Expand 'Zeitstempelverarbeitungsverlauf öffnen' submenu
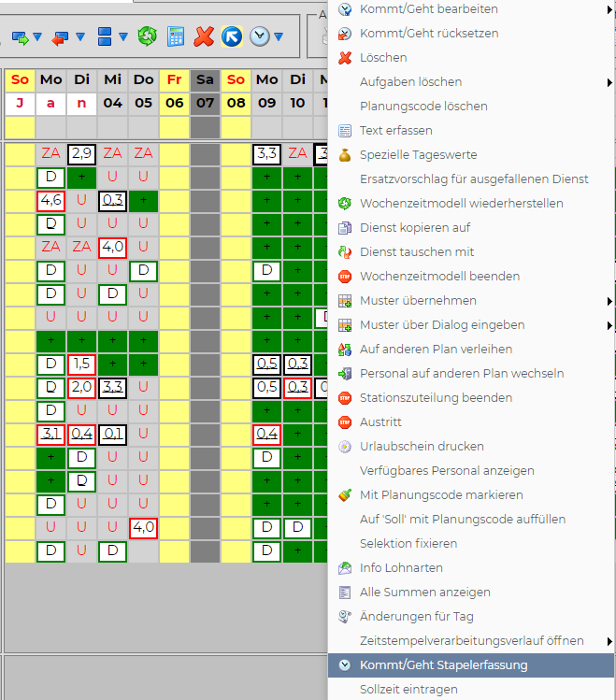Image resolution: width=616 pixels, height=700 pixels. click(609, 641)
